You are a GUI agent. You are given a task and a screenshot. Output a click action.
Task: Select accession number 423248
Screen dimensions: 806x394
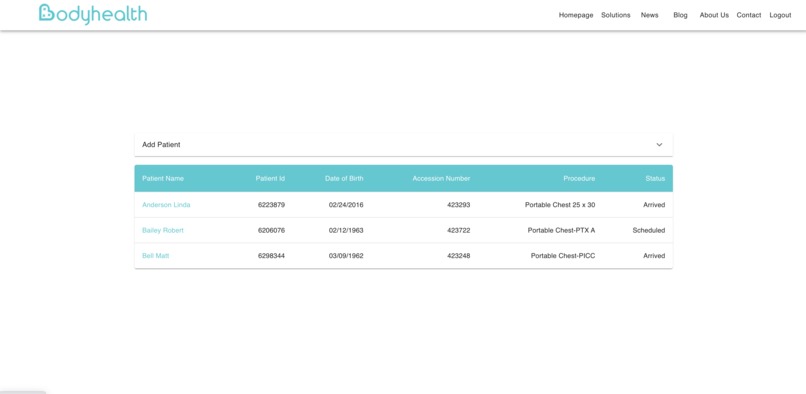pos(459,256)
